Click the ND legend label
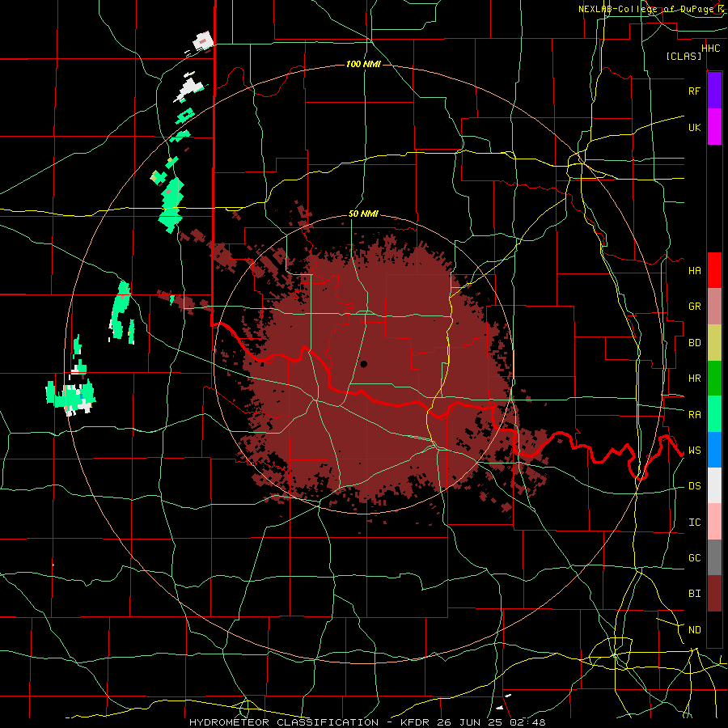Screen dimensions: 728x728 pos(694,630)
